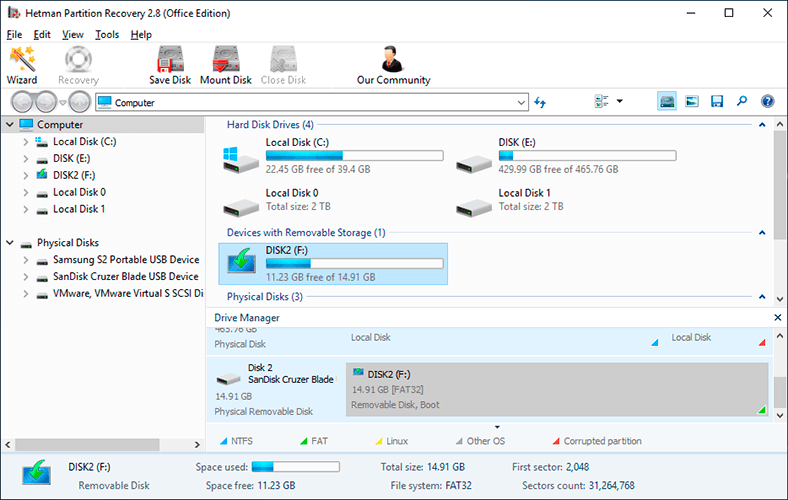Collapse the Physical Disks group in main pane

click(x=762, y=297)
